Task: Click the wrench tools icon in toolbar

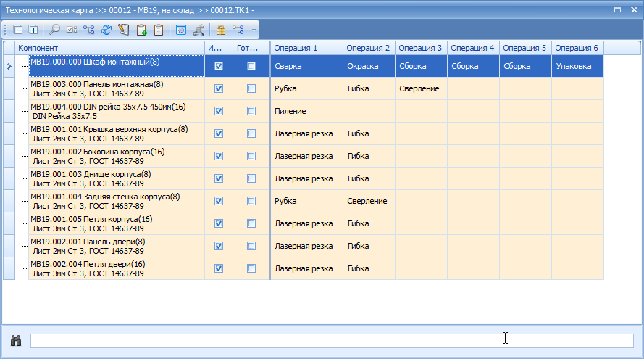Action: tap(198, 30)
